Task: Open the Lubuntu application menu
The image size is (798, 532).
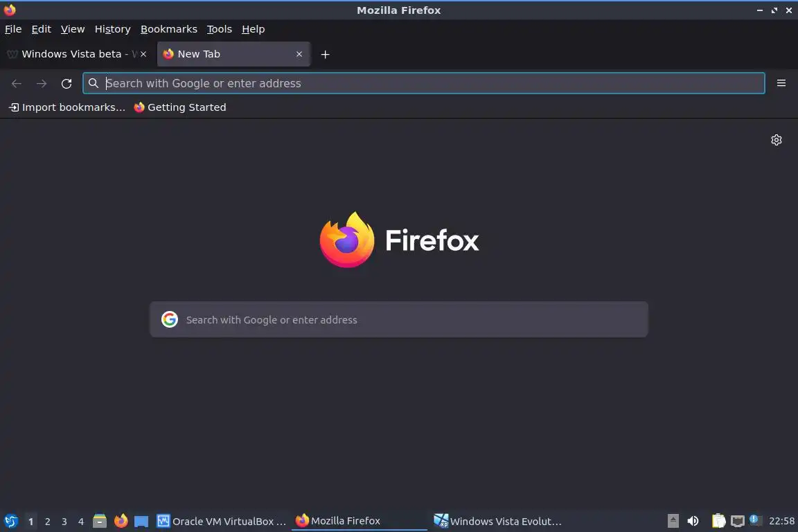Action: click(x=10, y=521)
